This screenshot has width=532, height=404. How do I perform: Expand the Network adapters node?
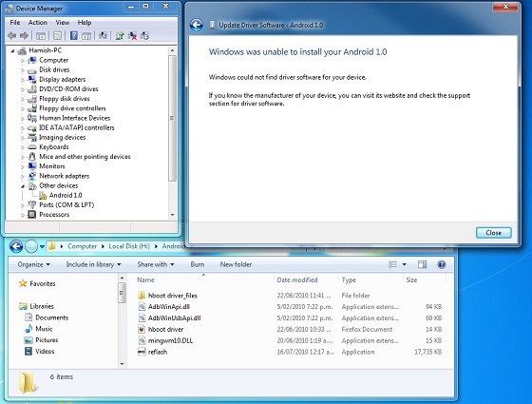click(23, 177)
